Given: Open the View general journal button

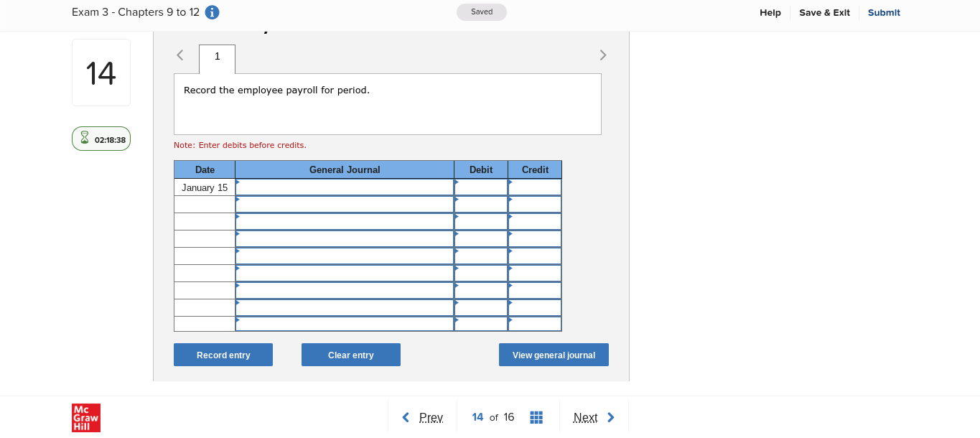Looking at the screenshot, I should (x=554, y=354).
